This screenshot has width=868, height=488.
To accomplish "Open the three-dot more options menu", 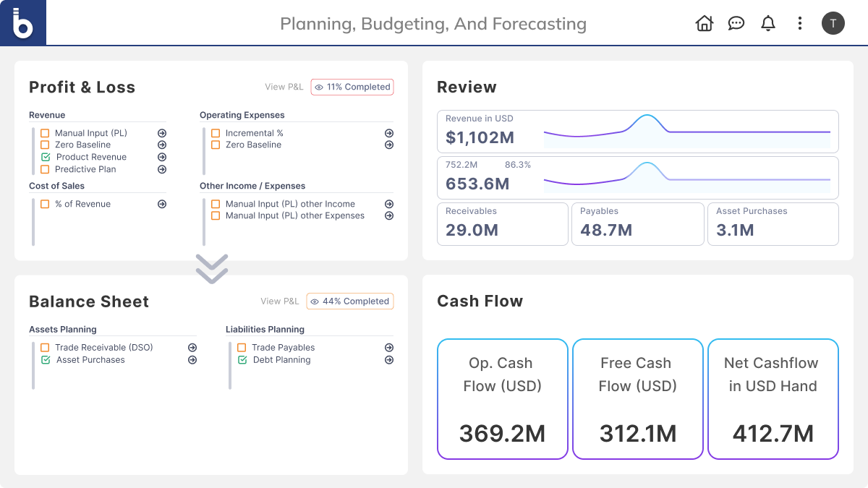I will [x=799, y=23].
